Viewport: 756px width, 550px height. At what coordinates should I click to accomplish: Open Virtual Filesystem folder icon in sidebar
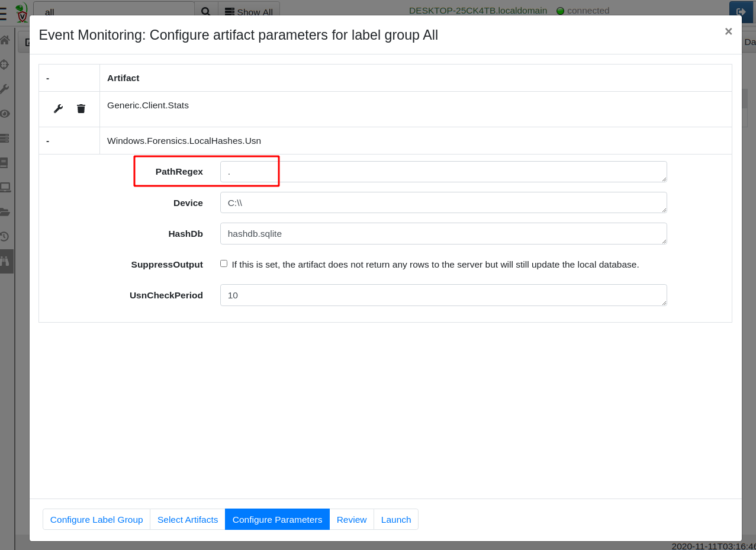pos(5,212)
